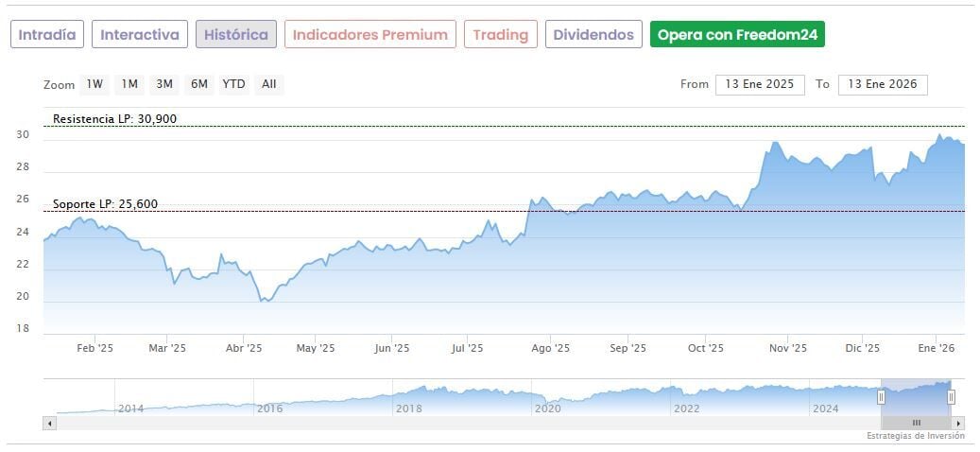Switch to the Intradía tab
The image size is (980, 452).
(x=47, y=35)
